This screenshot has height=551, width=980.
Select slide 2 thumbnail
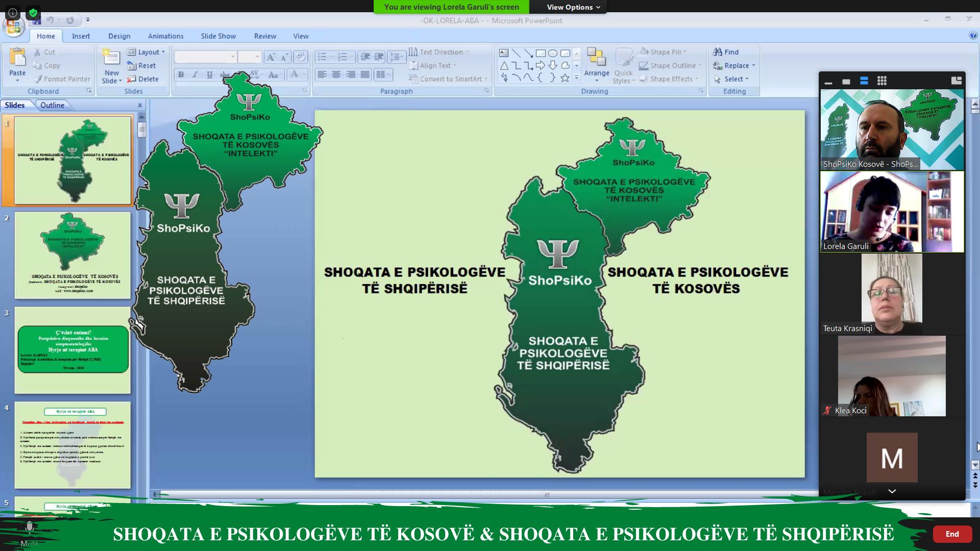tap(72, 255)
